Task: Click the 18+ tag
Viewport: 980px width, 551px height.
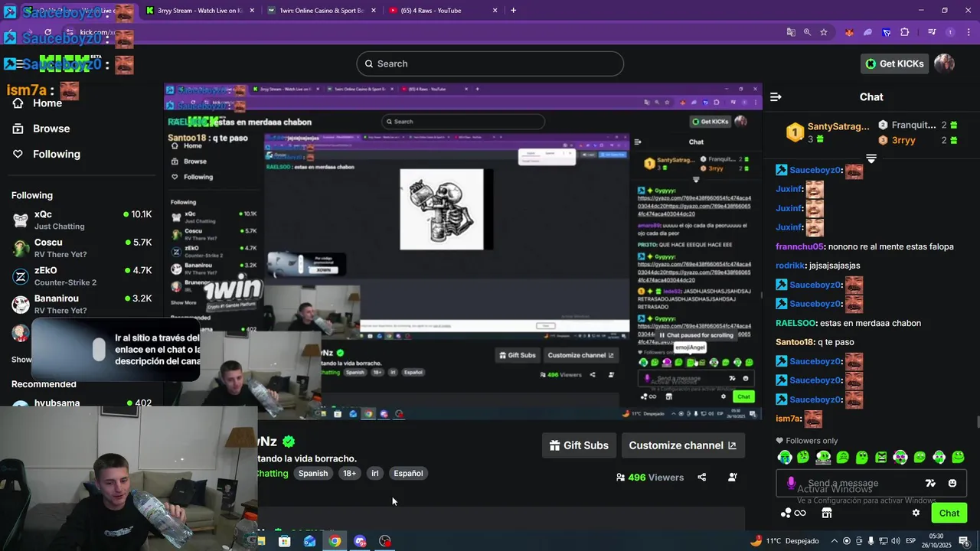Action: 349,473
